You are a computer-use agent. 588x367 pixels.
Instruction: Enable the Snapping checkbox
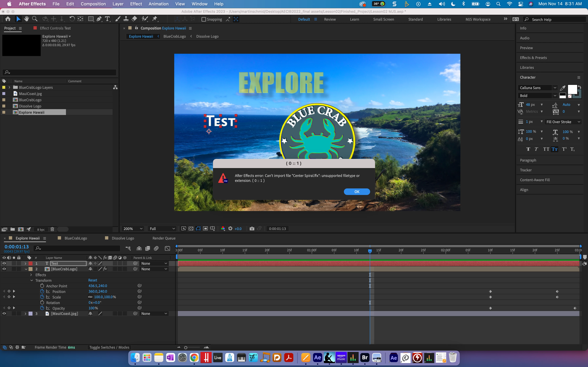point(204,19)
